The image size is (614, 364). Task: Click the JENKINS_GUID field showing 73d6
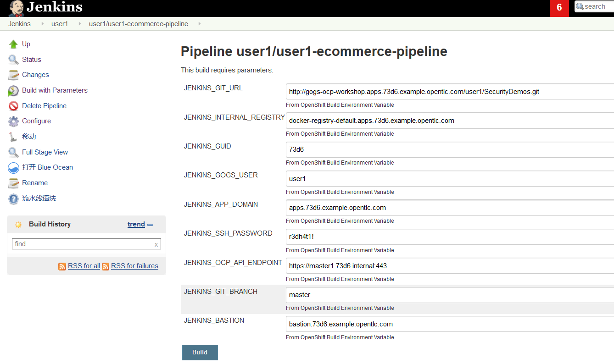pos(450,149)
